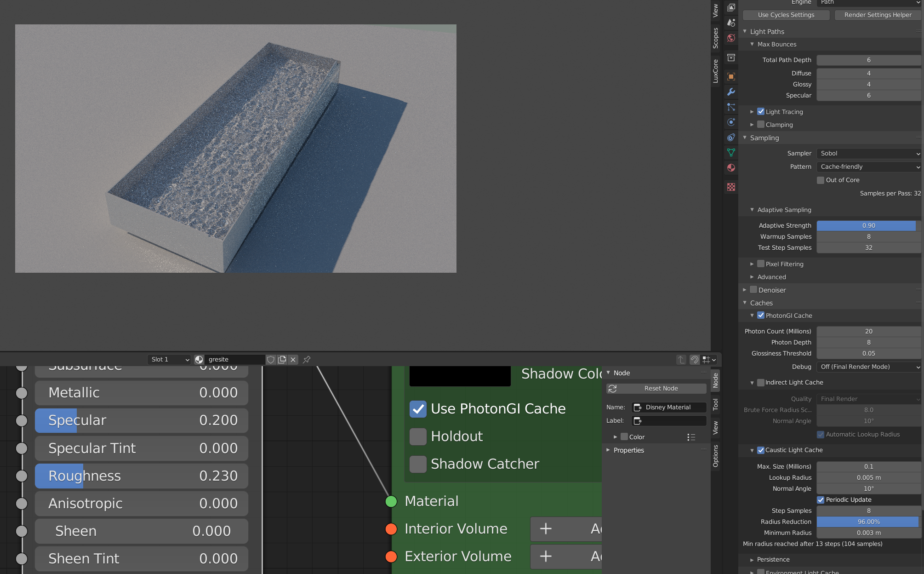Disable the Light Tracing checkbox
Viewport: 924px width, 574px height.
click(x=761, y=112)
